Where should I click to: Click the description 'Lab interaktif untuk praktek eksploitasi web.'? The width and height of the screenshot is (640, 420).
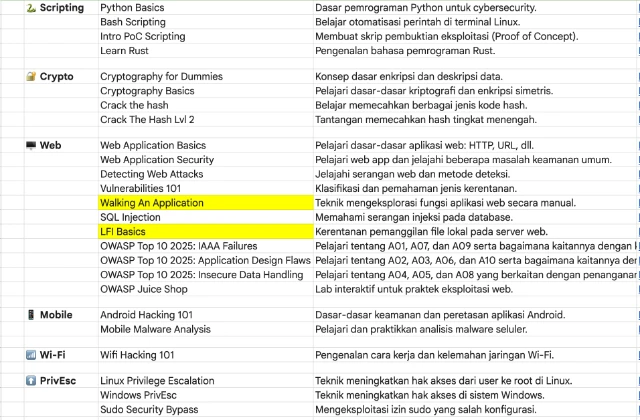(x=414, y=289)
